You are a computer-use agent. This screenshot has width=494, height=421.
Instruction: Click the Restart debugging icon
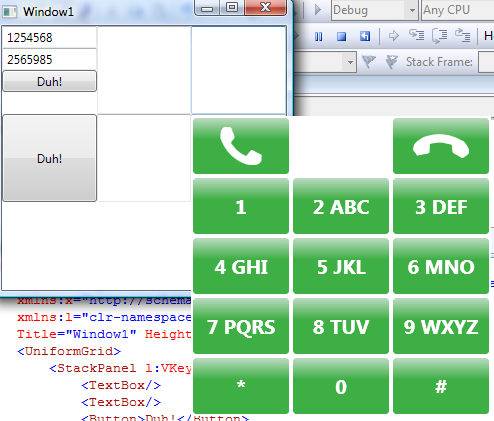click(365, 36)
